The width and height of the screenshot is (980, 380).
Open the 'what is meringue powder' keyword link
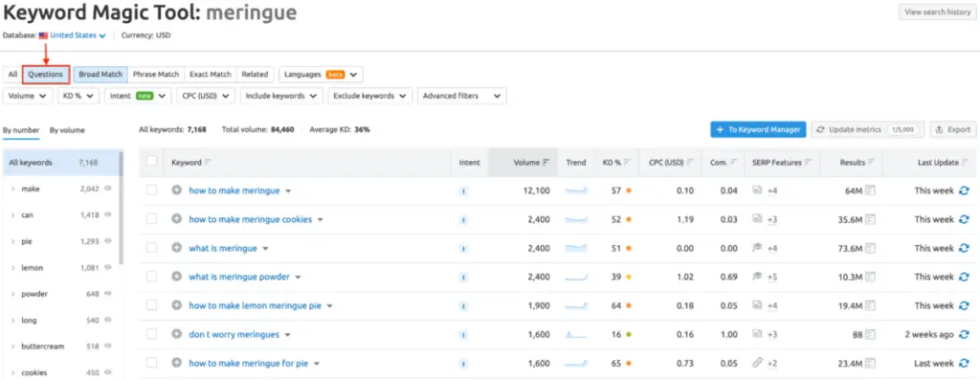(239, 277)
